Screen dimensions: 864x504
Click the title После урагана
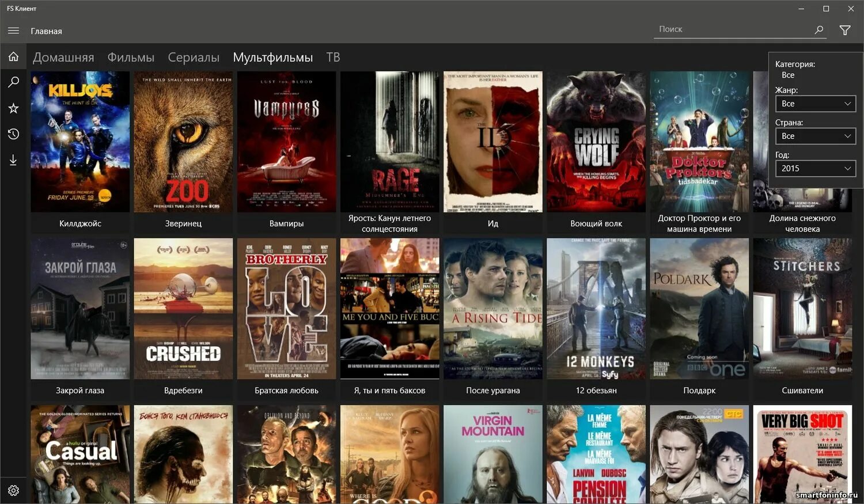tap(493, 391)
